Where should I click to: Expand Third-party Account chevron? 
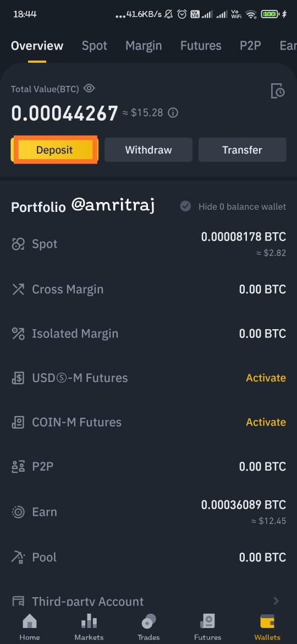pyautogui.click(x=276, y=601)
